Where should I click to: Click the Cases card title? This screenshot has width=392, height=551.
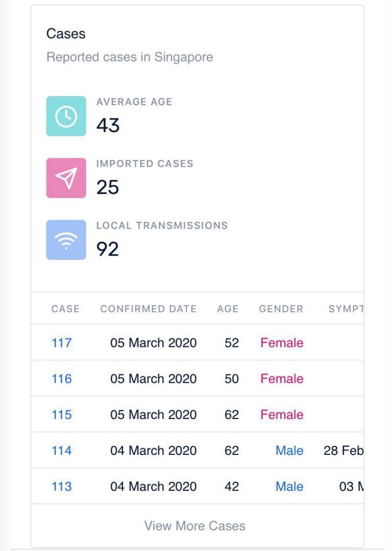click(x=66, y=34)
